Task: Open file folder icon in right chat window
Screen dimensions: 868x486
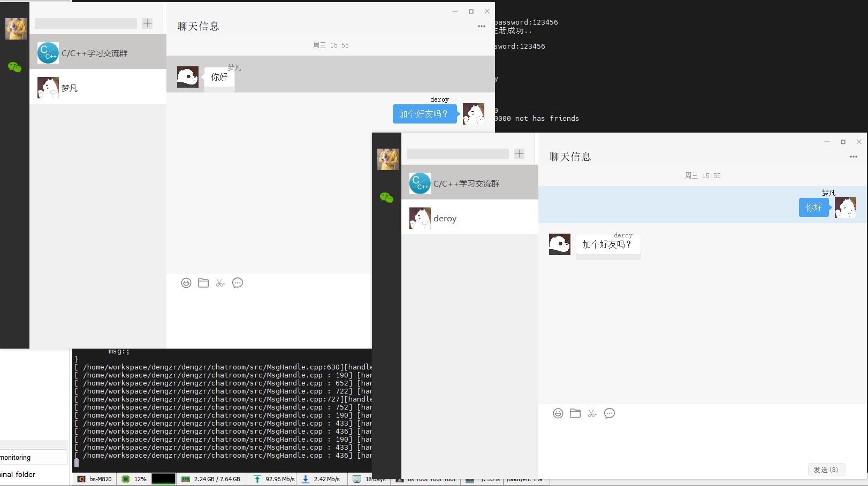Action: click(x=575, y=413)
